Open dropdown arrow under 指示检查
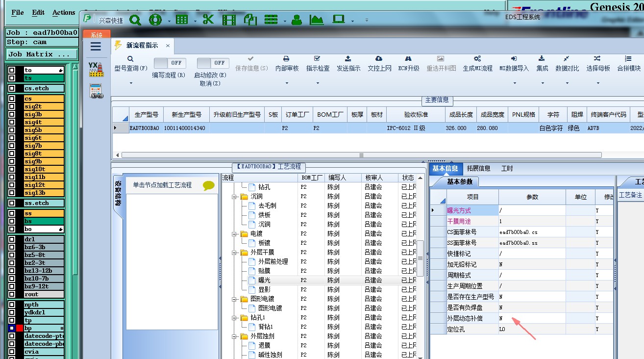The height and width of the screenshot is (359, 644). 318,83
